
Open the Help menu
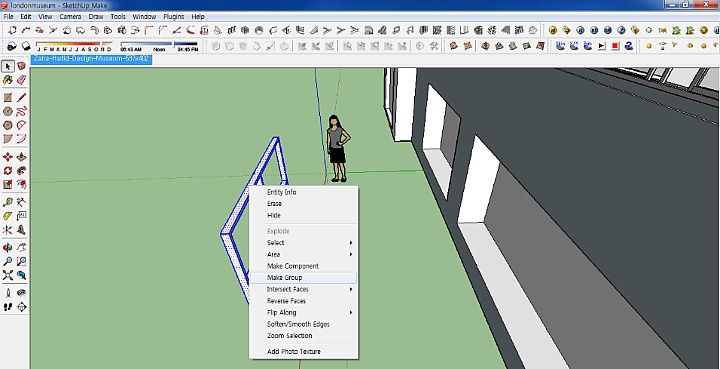click(198, 17)
